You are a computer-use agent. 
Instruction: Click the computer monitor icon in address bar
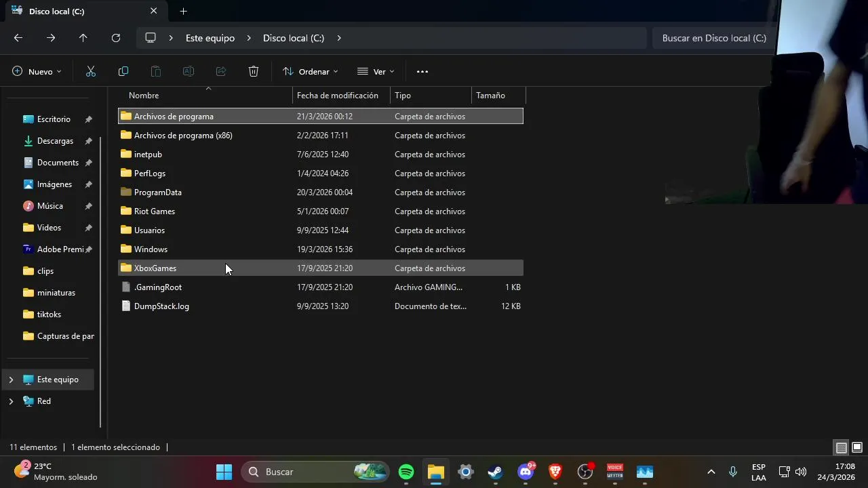(x=151, y=38)
